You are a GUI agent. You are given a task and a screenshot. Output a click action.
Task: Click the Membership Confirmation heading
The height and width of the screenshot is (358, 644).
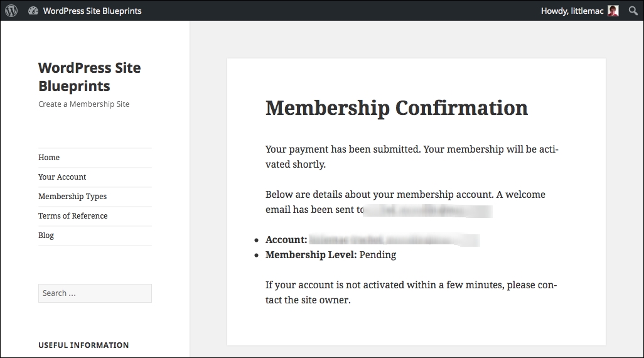pyautogui.click(x=396, y=108)
